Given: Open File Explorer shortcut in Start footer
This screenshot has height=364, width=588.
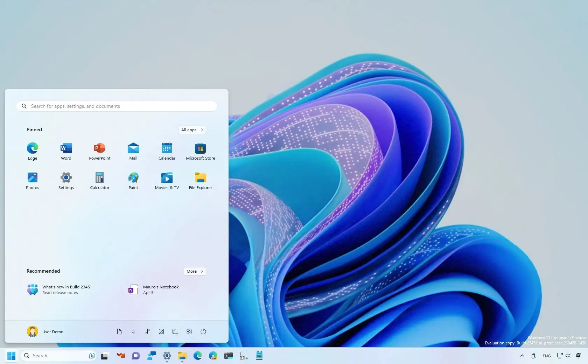Looking at the screenshot, I should pyautogui.click(x=175, y=331).
